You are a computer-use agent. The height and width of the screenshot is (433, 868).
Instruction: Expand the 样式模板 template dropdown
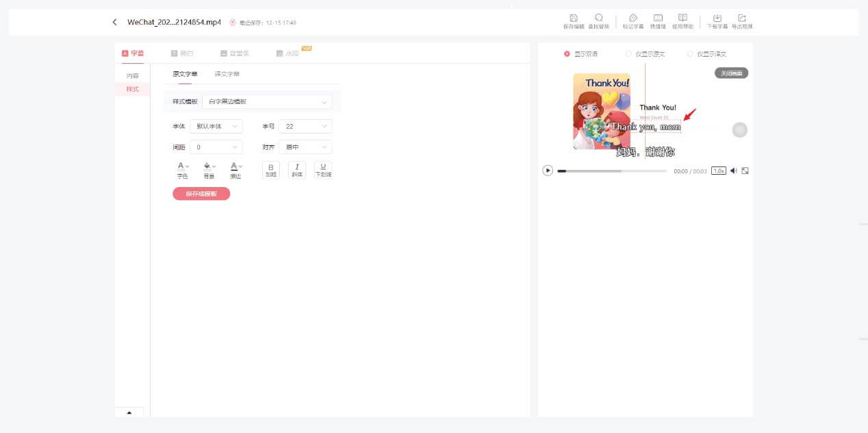click(267, 101)
